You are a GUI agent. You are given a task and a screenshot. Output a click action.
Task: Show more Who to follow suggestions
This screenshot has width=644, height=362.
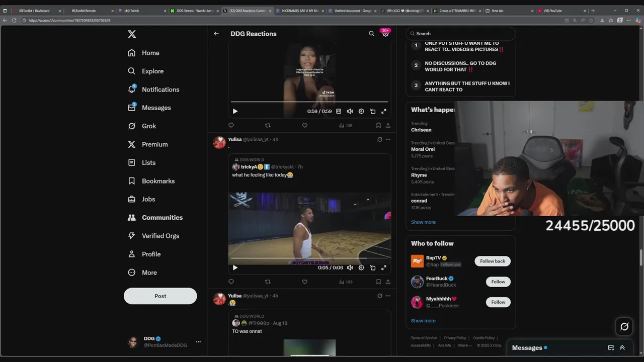[x=423, y=321]
